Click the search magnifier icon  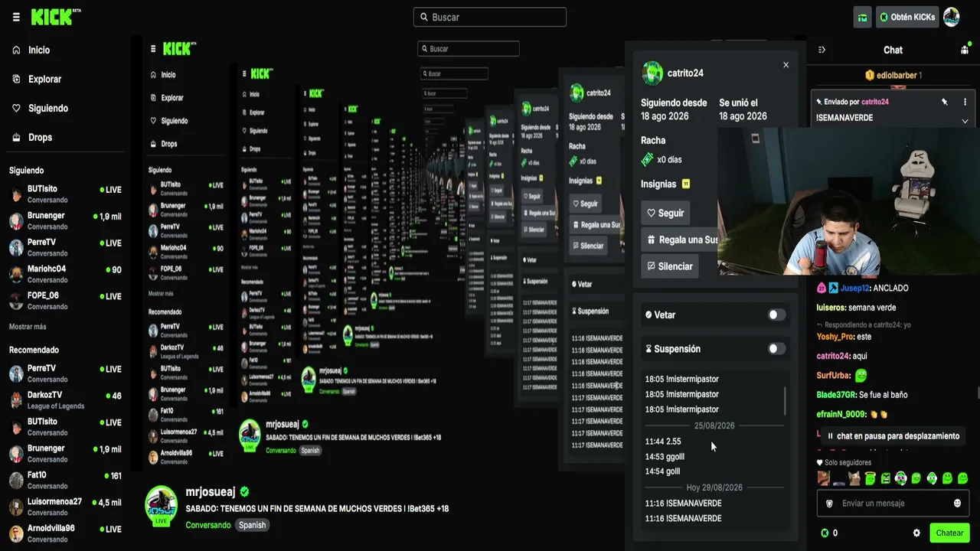click(x=423, y=17)
